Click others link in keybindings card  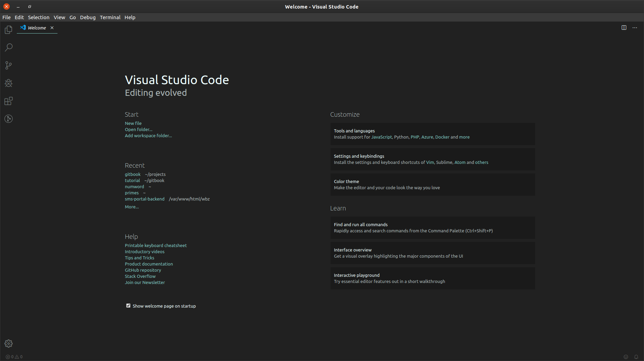click(482, 162)
